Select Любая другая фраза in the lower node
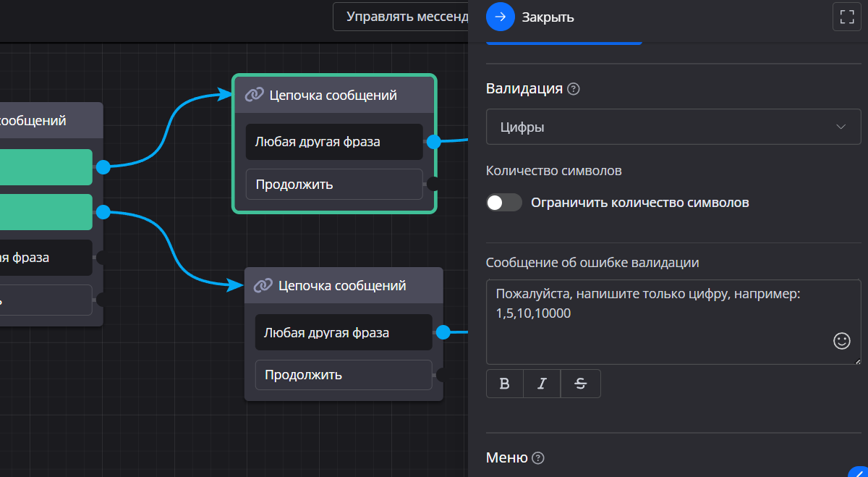The height and width of the screenshot is (477, 868). 343,333
